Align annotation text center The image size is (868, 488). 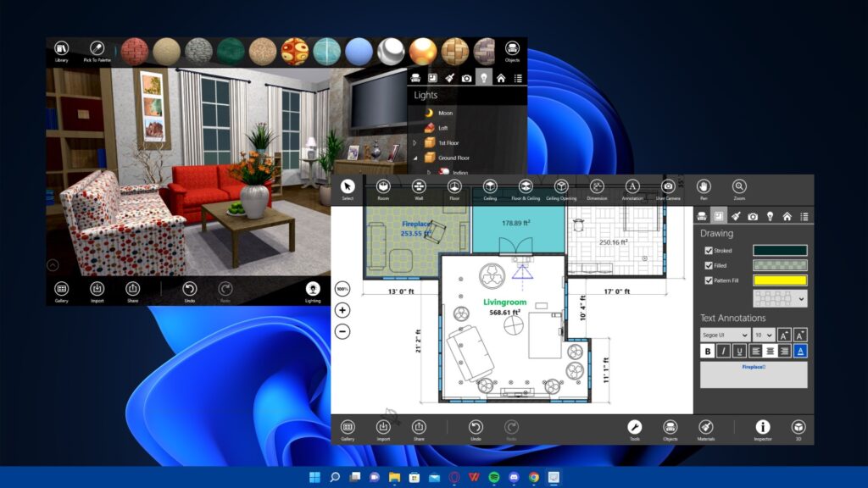(x=770, y=351)
